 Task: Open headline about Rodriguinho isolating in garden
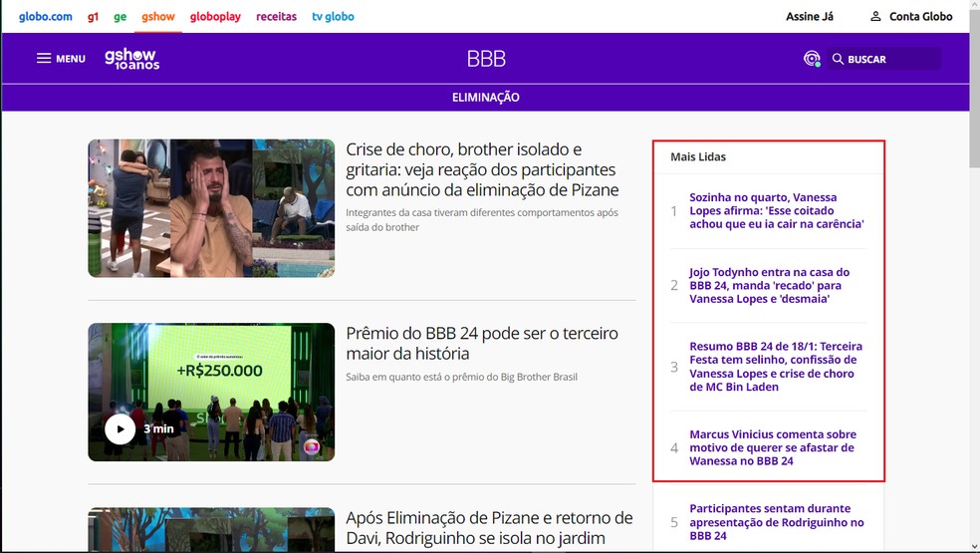click(x=489, y=528)
